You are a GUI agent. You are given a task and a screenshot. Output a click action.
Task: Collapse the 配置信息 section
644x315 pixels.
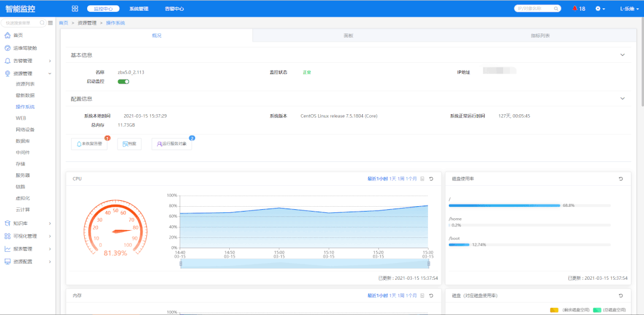point(623,99)
